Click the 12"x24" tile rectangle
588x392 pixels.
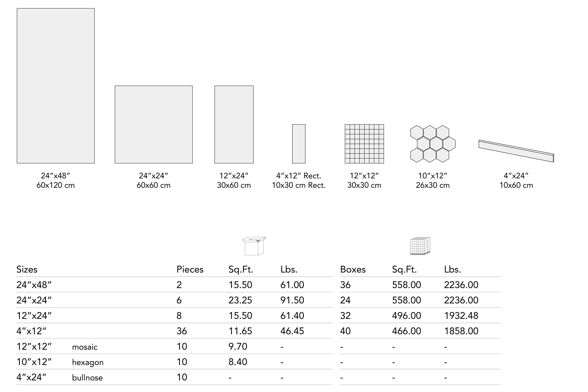(x=234, y=125)
